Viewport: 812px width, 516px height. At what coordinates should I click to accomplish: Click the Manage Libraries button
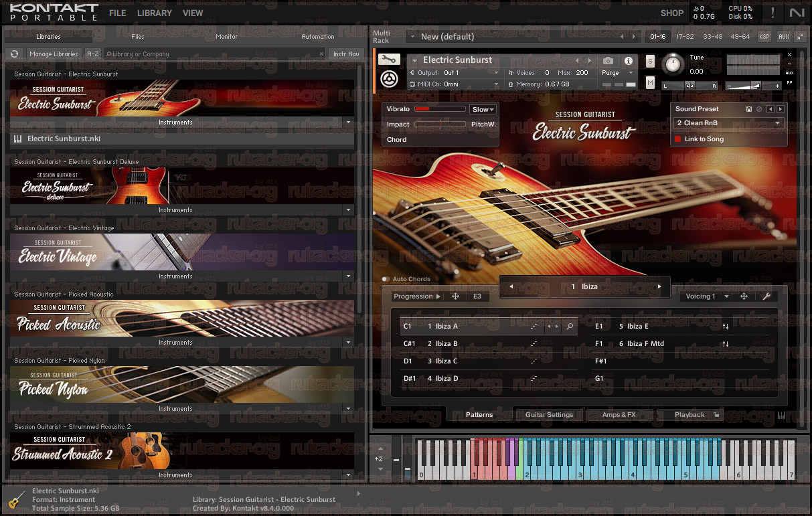pos(54,54)
